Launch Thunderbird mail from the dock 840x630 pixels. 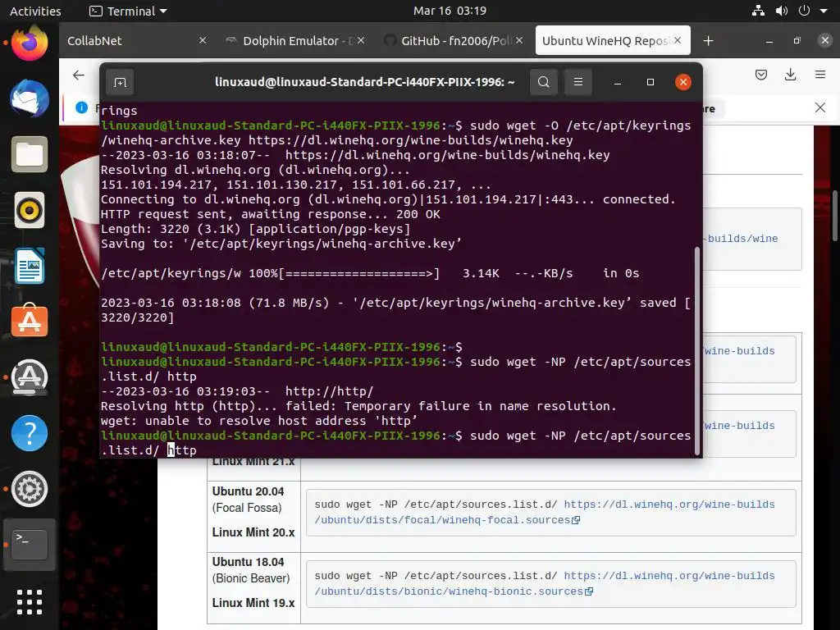(x=30, y=98)
